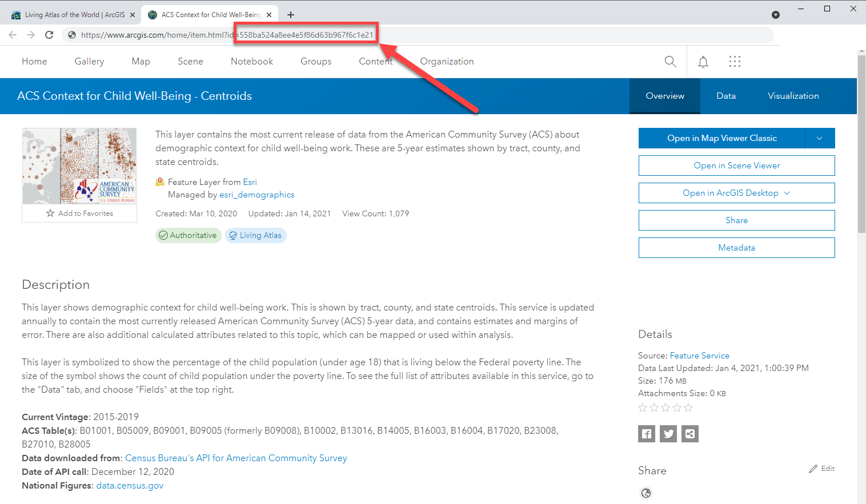
Task: Open the Scene menu item
Action: pyautogui.click(x=190, y=62)
